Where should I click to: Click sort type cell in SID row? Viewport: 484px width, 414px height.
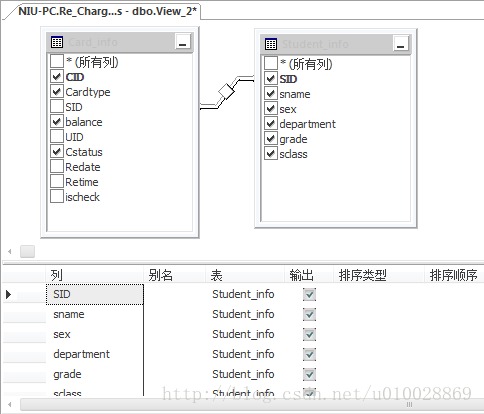pos(379,294)
